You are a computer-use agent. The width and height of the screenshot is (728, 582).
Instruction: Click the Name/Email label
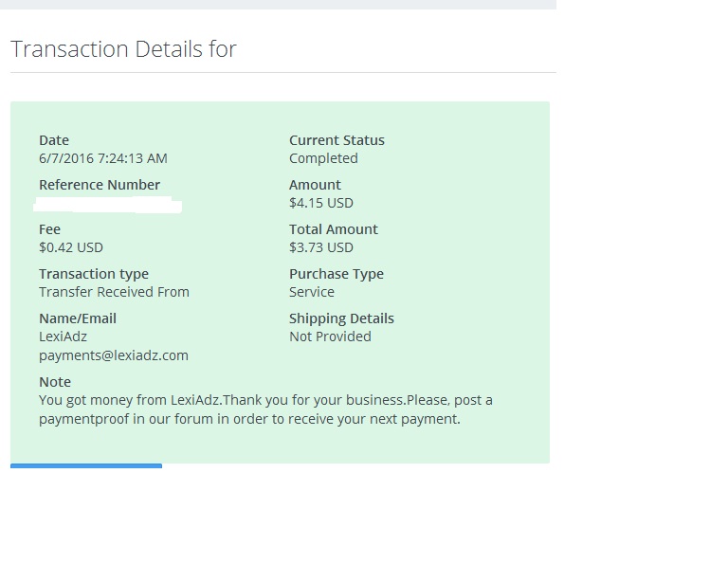tap(78, 318)
